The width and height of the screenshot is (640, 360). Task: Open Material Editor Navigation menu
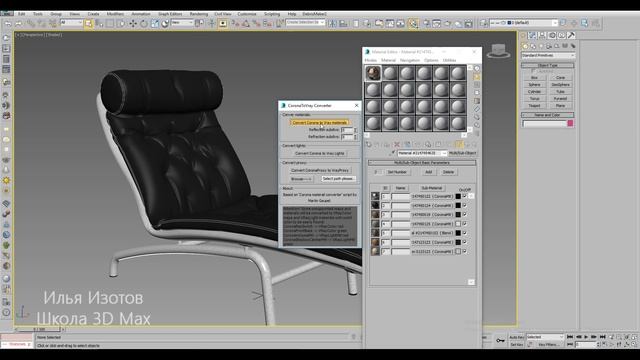410,60
